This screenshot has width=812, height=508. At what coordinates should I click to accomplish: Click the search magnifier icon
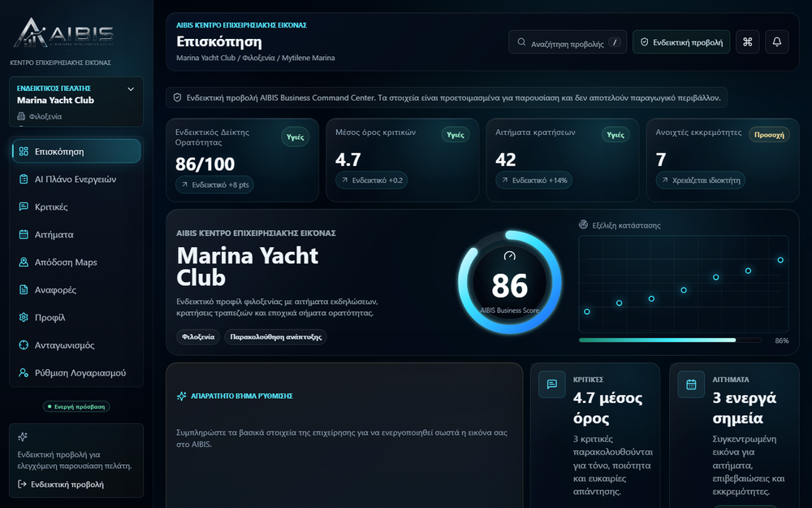521,42
